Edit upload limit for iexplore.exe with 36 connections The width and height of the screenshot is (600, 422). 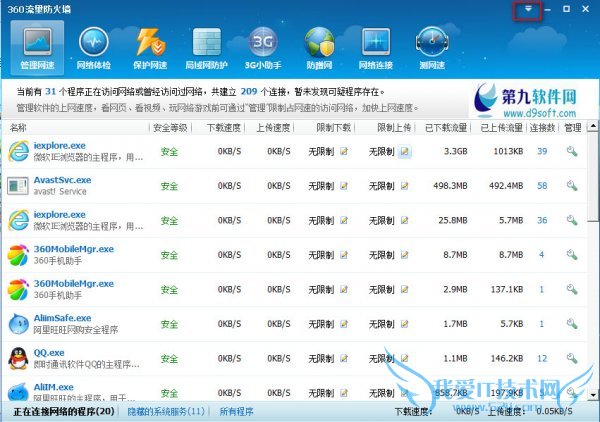pyautogui.click(x=404, y=220)
